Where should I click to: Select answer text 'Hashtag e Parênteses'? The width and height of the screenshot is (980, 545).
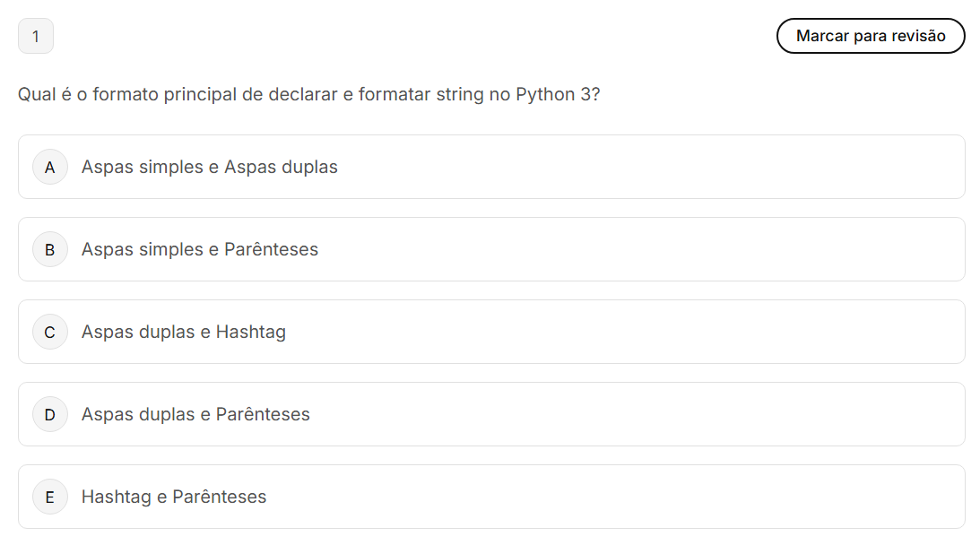174,497
